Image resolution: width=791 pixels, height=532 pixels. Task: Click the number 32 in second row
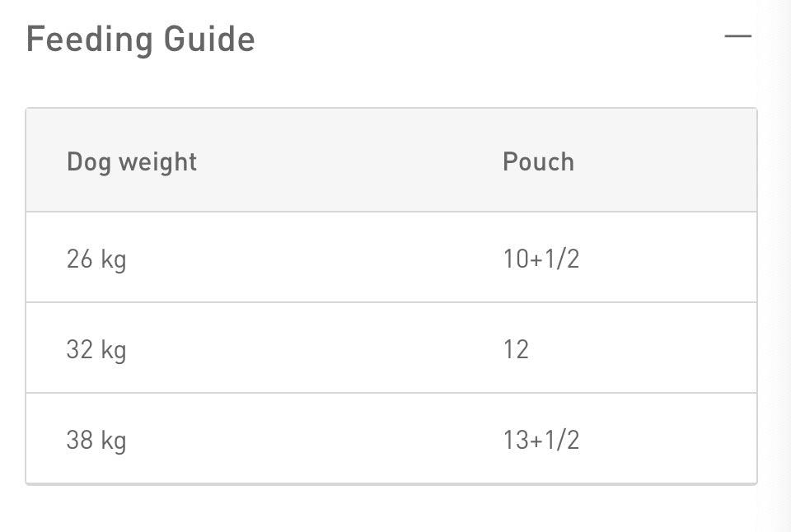pyautogui.click(x=80, y=349)
